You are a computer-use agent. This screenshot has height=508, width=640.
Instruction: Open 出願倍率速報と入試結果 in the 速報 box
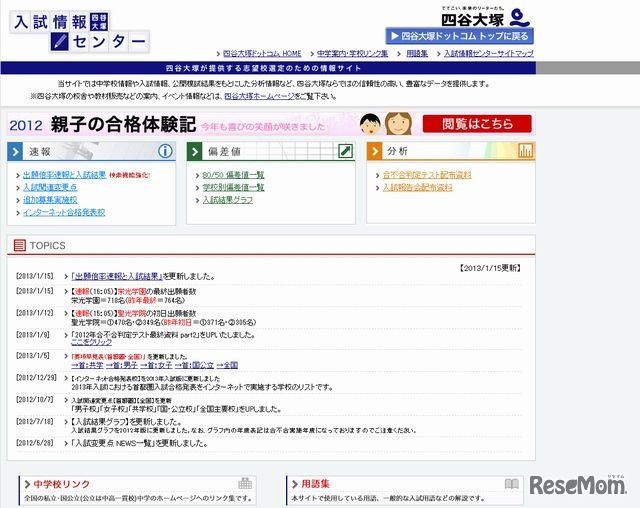tap(64, 175)
